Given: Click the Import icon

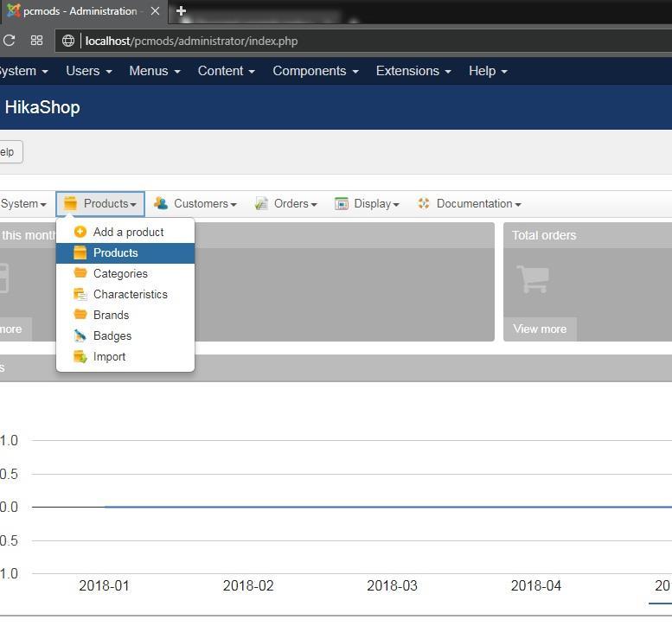Looking at the screenshot, I should [80, 356].
